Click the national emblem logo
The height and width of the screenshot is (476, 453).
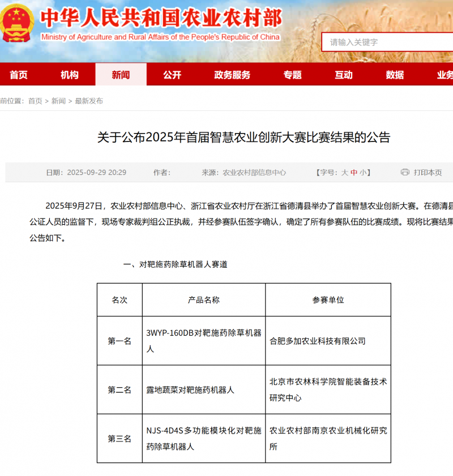[x=18, y=23]
